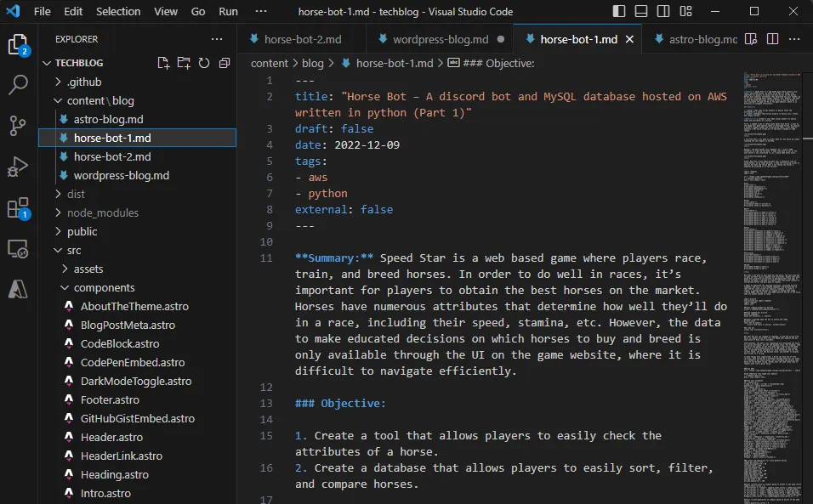Viewport: 813px width, 504px height.
Task: Open DarkModeToggle.astro file
Action: pyautogui.click(x=138, y=381)
